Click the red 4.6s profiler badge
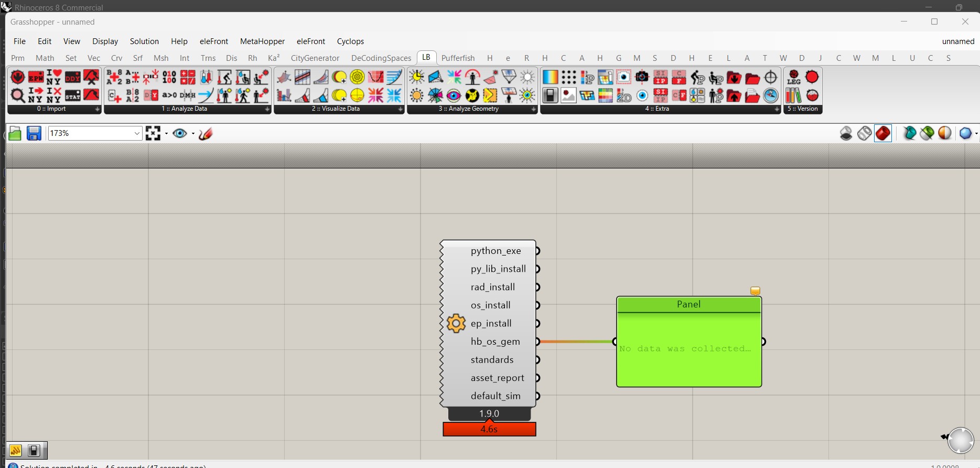The width and height of the screenshot is (980, 468). (x=489, y=429)
